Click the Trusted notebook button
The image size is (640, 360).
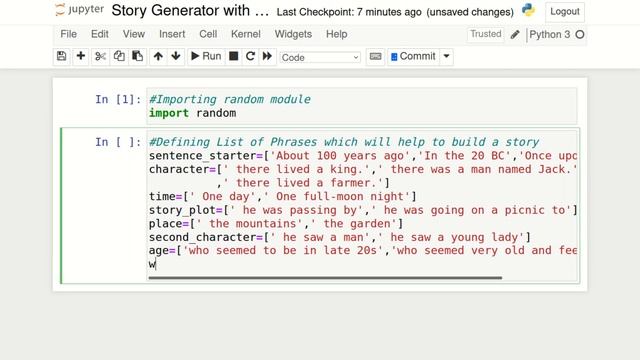pyautogui.click(x=485, y=34)
